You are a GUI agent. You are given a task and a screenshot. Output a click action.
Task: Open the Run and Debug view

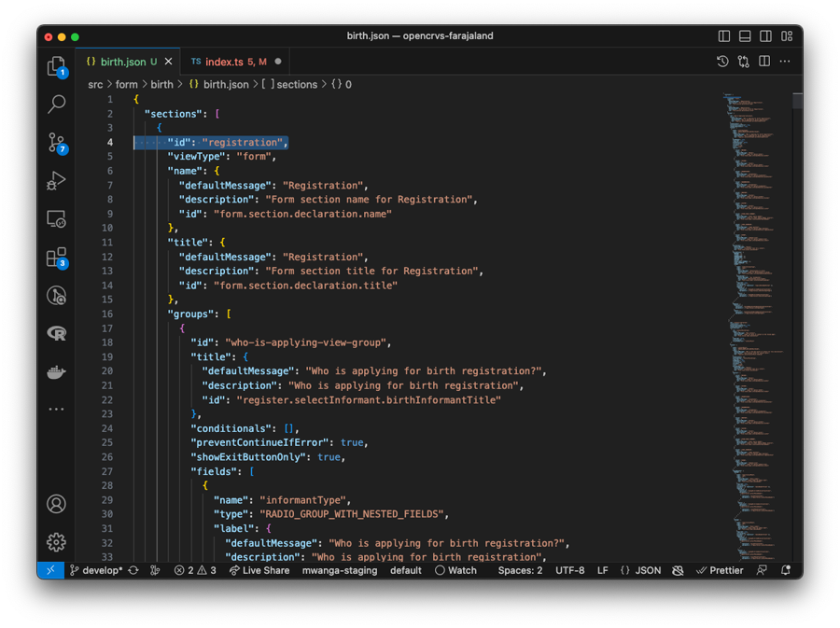[x=57, y=180]
